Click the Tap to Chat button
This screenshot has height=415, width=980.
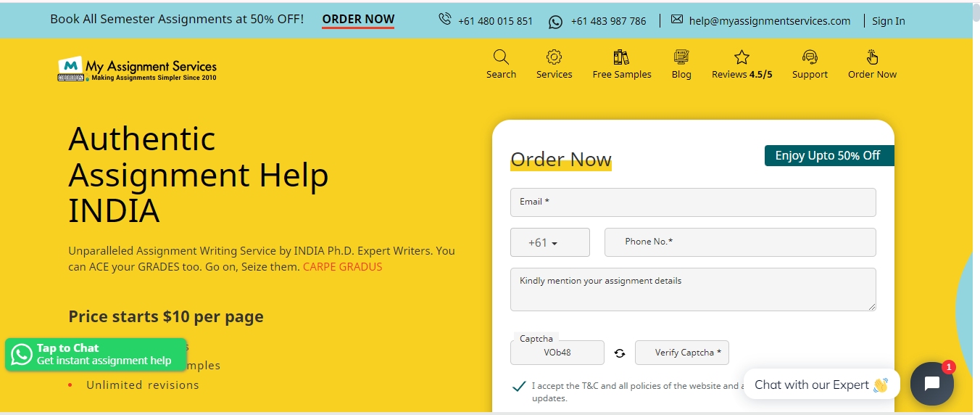[96, 354]
